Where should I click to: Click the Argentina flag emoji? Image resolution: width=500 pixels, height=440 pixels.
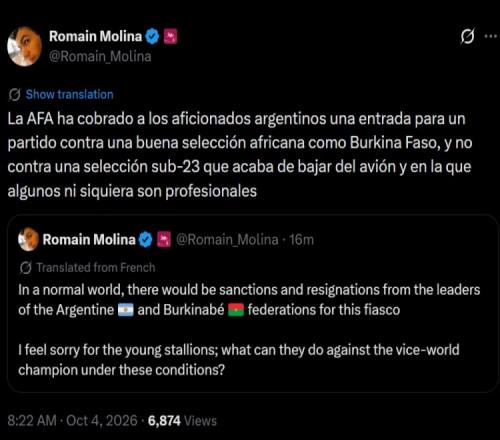126,310
